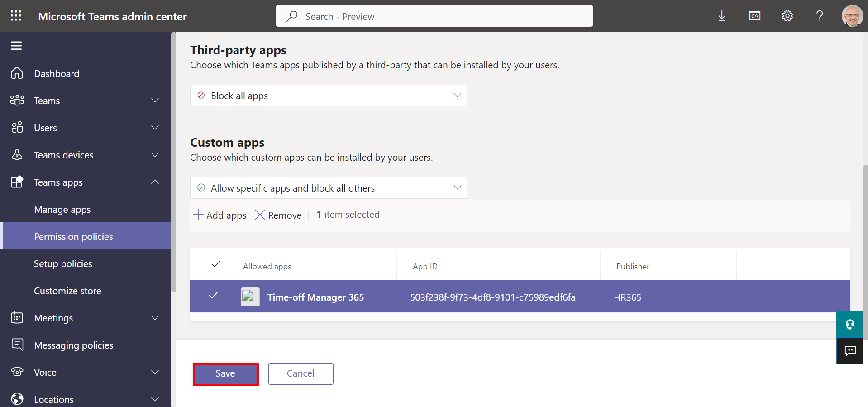The height and width of the screenshot is (407, 868).
Task: Click the app ID 503f238f-9f73-4df8-9101-c75989edf6fa
Action: pos(492,297)
